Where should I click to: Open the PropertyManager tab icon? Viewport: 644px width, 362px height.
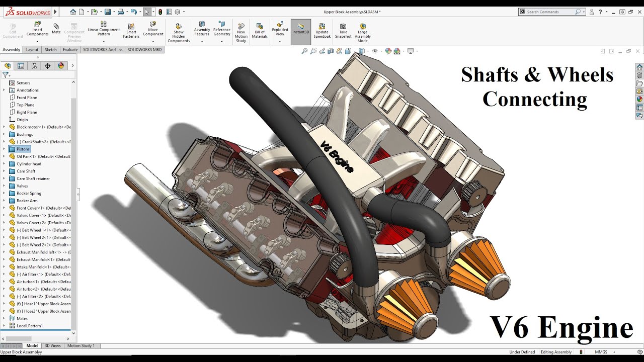tap(21, 66)
